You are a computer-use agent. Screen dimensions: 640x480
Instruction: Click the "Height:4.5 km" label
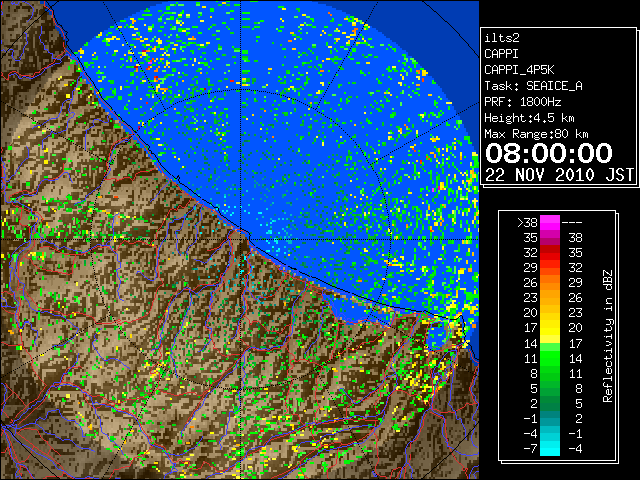coord(529,118)
